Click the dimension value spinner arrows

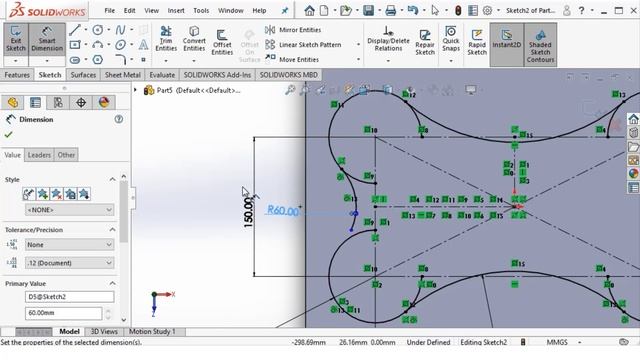coord(108,313)
